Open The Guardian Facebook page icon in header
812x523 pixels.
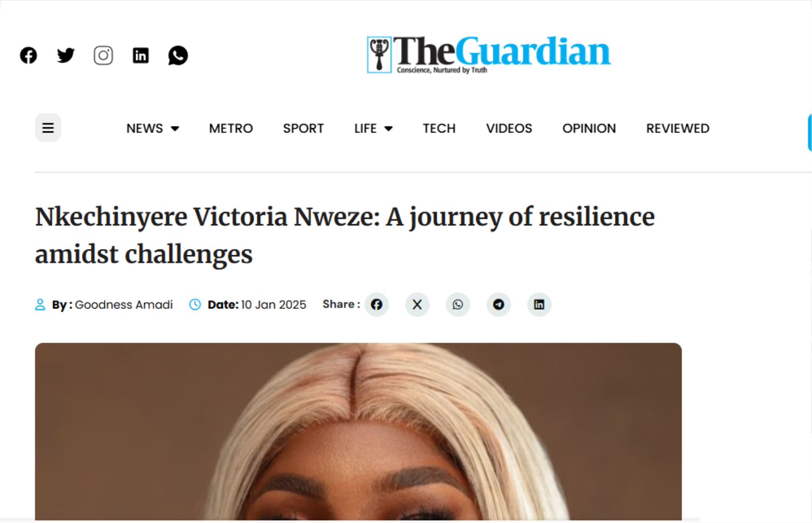[28, 55]
